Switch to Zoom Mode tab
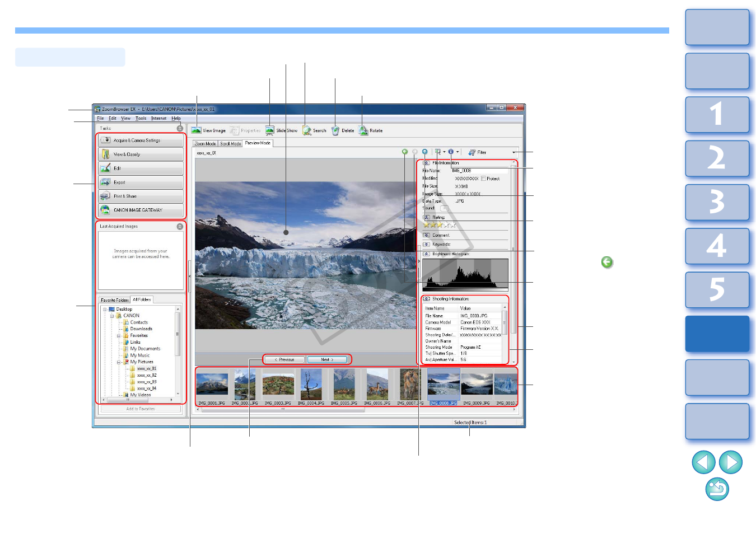Viewport: 756px width, 534px height. tap(205, 144)
